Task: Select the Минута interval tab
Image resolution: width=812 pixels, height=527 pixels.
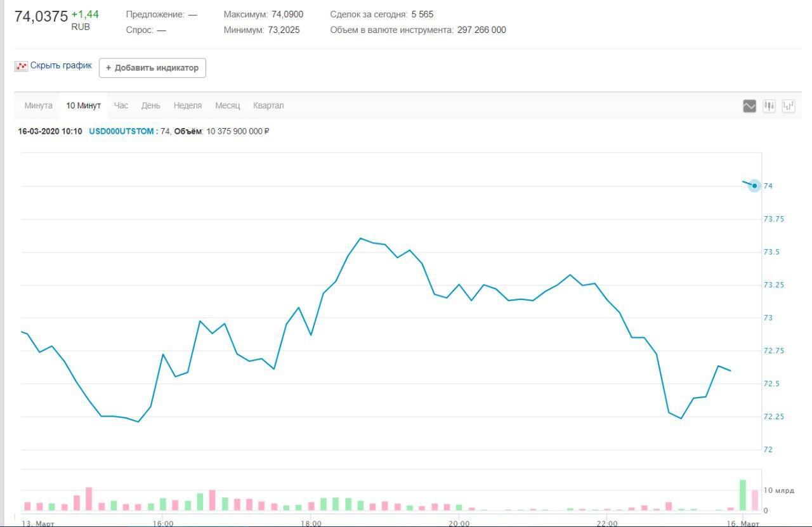Action: pos(39,106)
